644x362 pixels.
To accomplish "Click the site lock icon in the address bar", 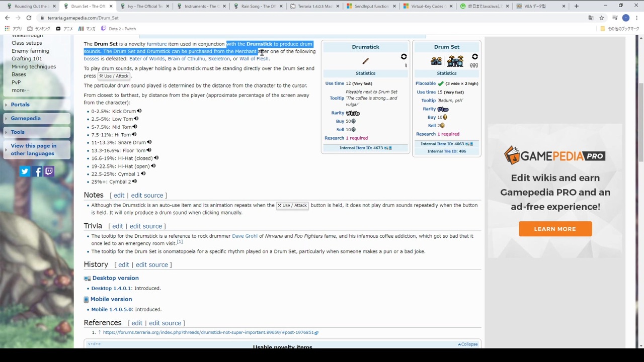I will [x=42, y=18].
